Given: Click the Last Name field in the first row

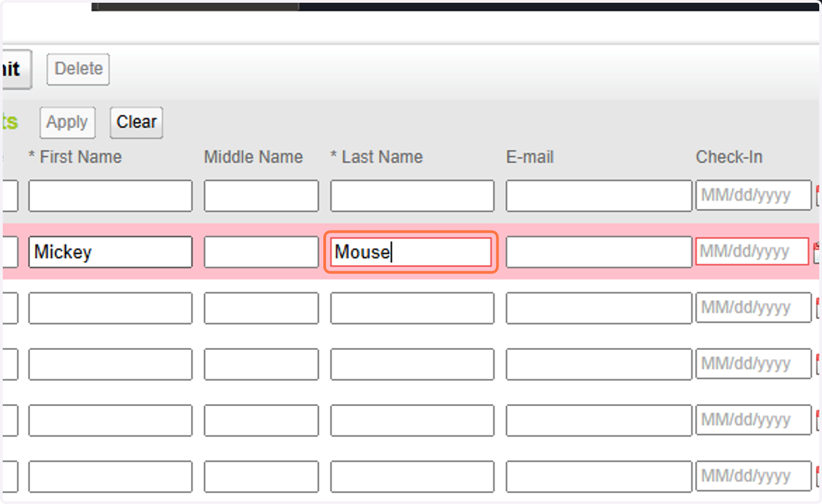Looking at the screenshot, I should pyautogui.click(x=412, y=196).
